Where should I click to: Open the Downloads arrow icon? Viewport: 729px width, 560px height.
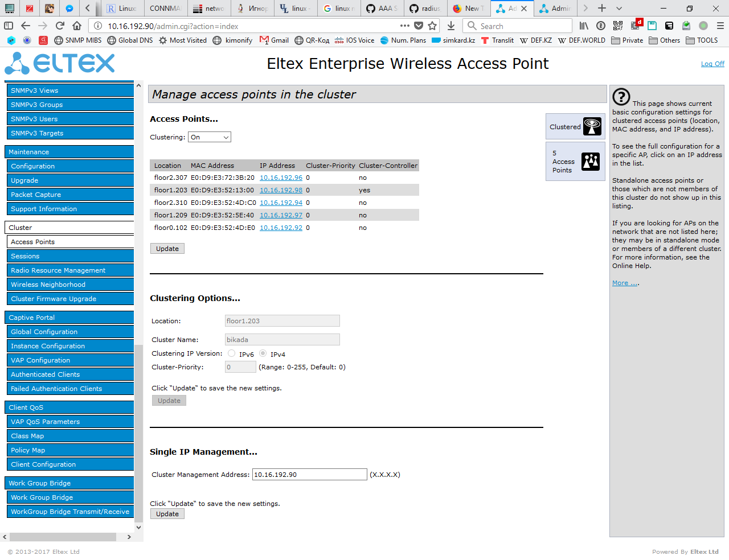point(451,26)
